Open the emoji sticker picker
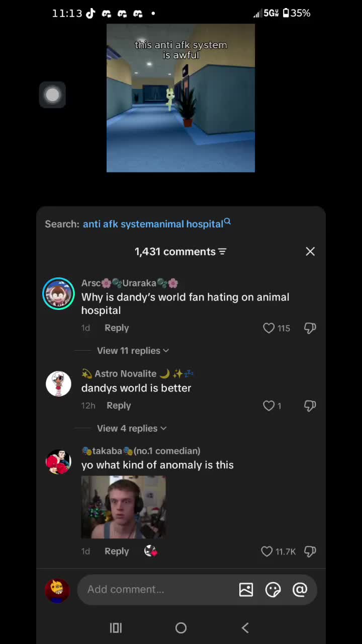The height and width of the screenshot is (644, 362). click(273, 590)
